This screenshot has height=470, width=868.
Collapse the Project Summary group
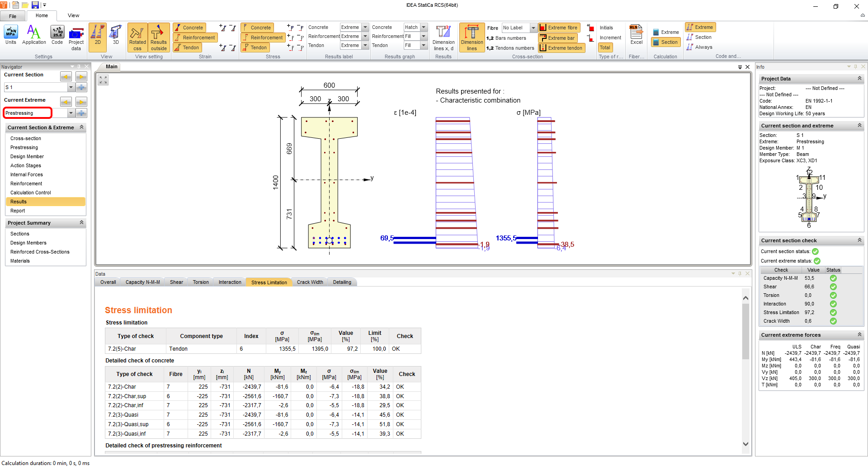[x=82, y=223]
